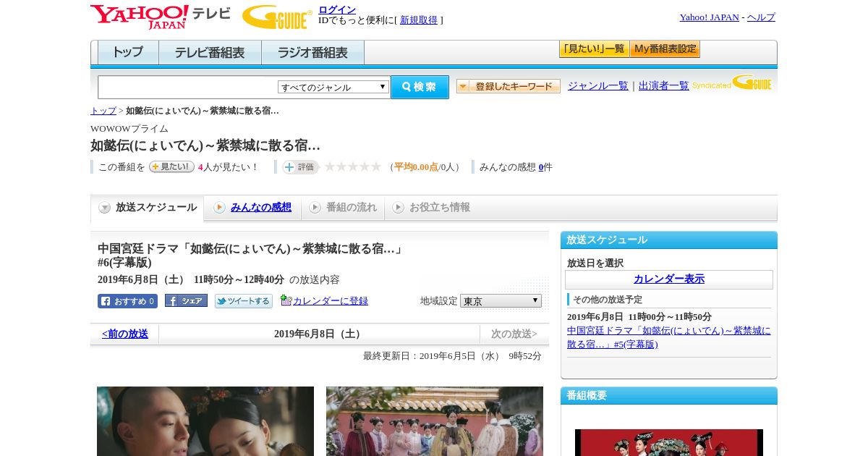Select the トップ navigation tab
Image resolution: width=868 pixels, height=456 pixels.
tap(128, 53)
